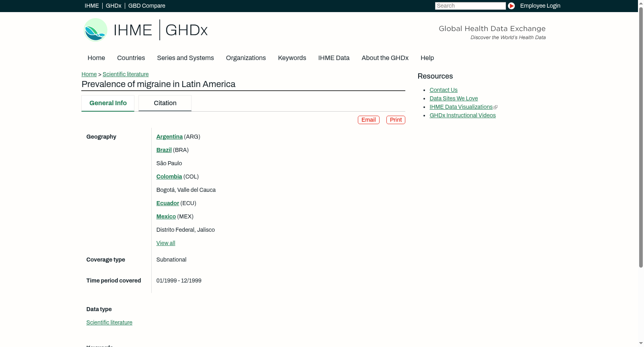Click the scrollbar down arrow
644x347 pixels.
click(x=641, y=344)
